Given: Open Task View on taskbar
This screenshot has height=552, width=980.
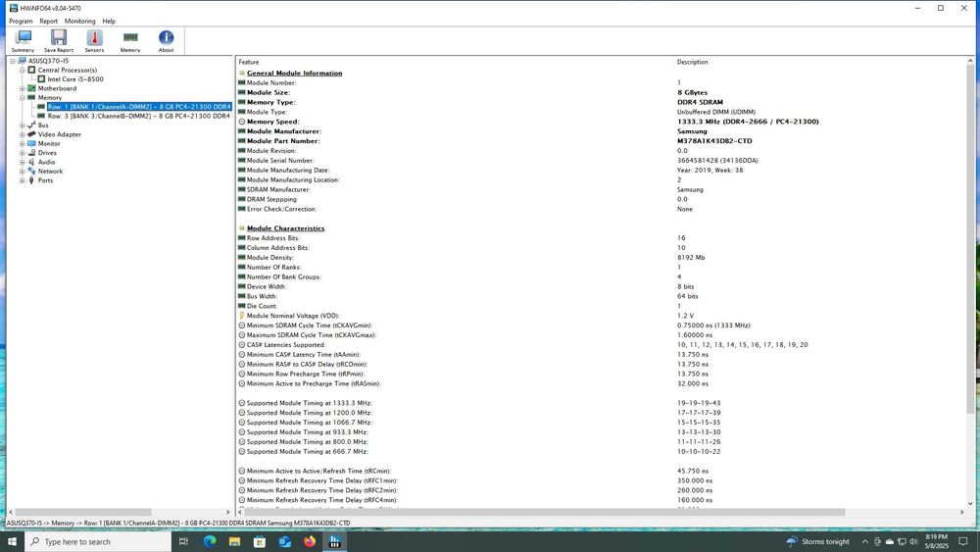Looking at the screenshot, I should (x=183, y=541).
